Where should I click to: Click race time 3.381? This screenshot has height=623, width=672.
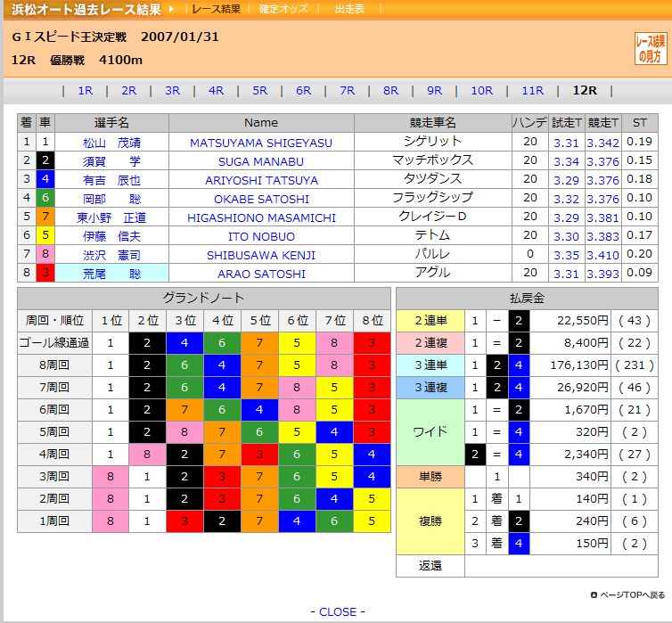pyautogui.click(x=603, y=218)
